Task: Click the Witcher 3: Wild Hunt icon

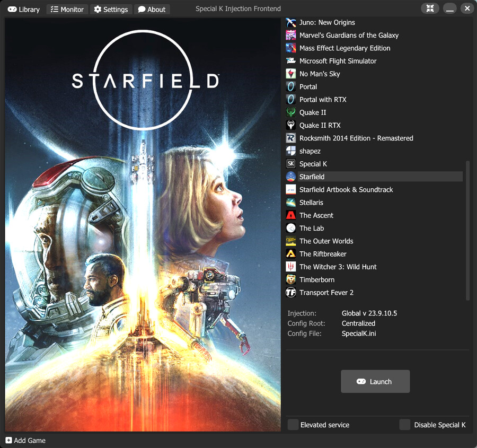Action: tap(291, 267)
